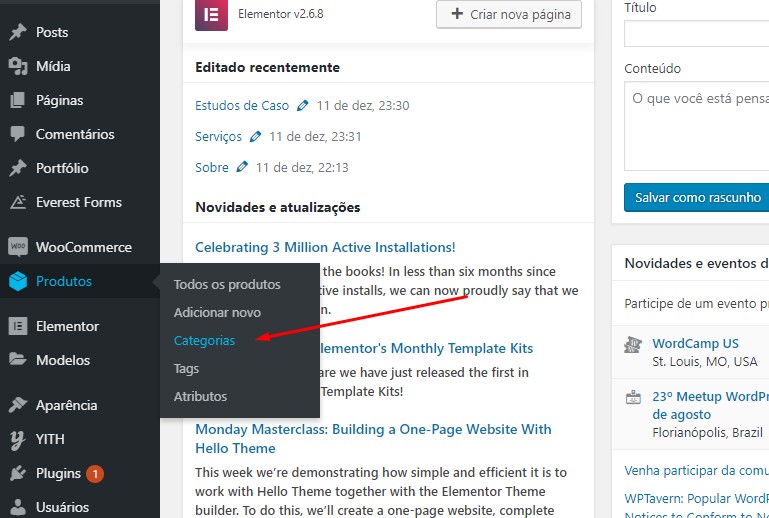Click the Aparência paintbrush icon
This screenshot has width=769, height=518.
point(18,405)
